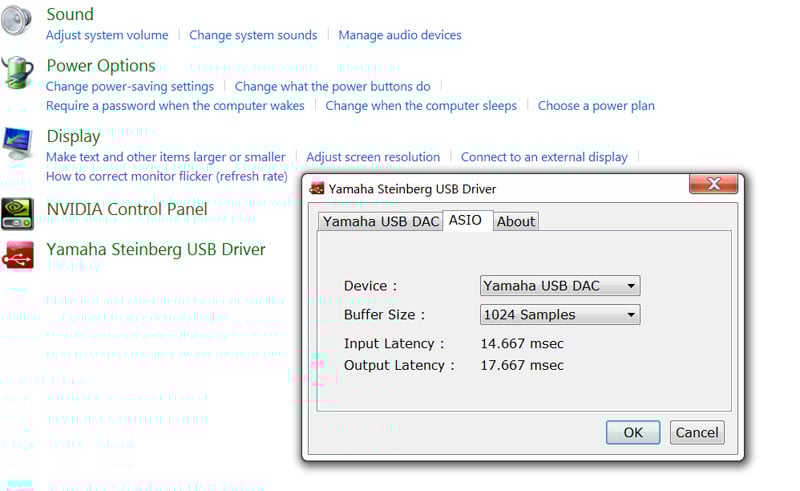
Task: Click the Yamaha Steinberg USB Driver icon
Action: pos(18,254)
